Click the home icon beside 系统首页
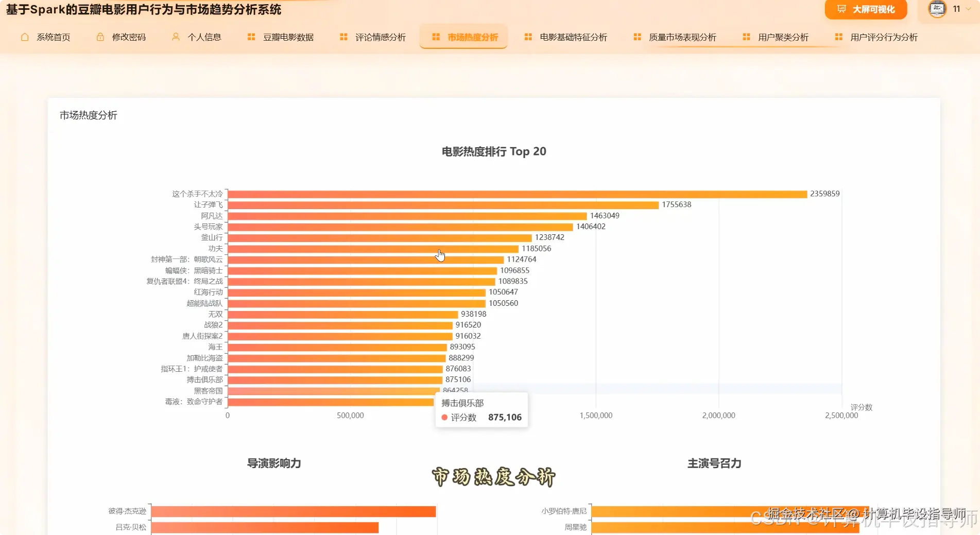This screenshot has height=535, width=980. 25,37
